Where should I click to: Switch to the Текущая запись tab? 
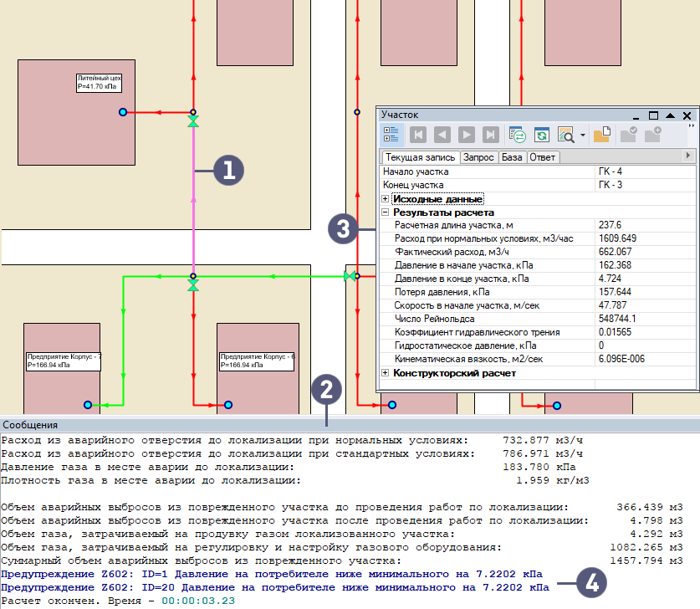(x=420, y=157)
